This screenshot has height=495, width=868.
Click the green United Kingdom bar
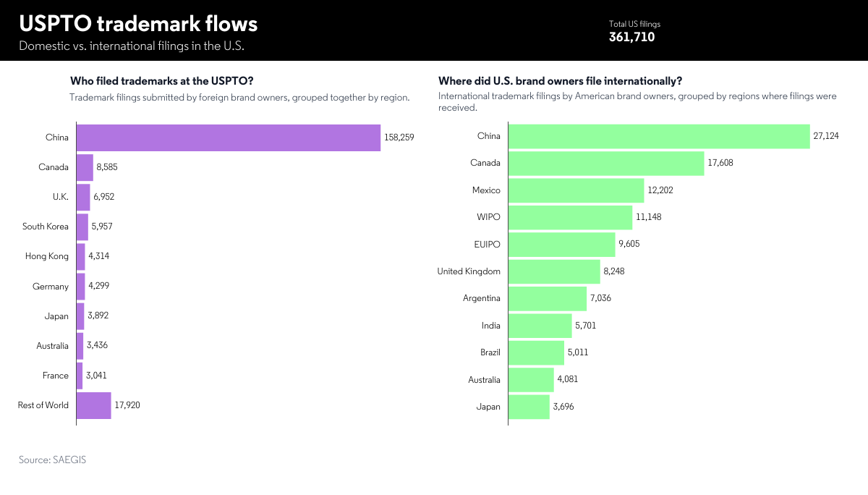(554, 271)
